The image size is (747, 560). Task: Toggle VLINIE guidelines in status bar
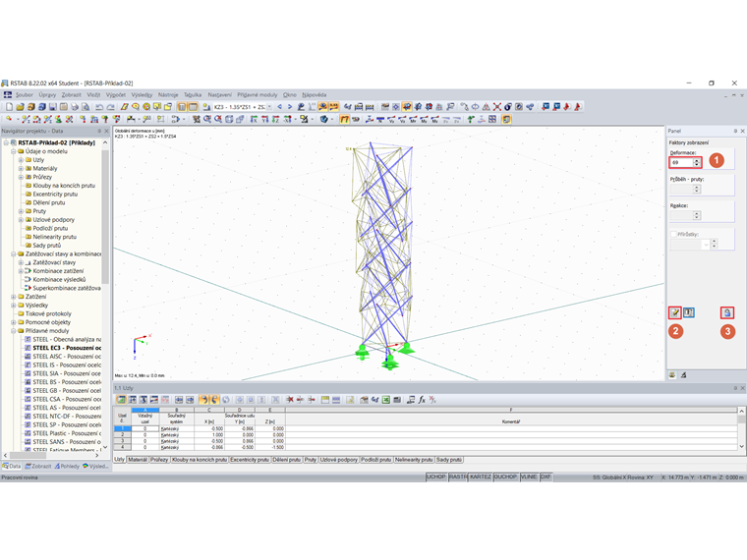click(529, 476)
